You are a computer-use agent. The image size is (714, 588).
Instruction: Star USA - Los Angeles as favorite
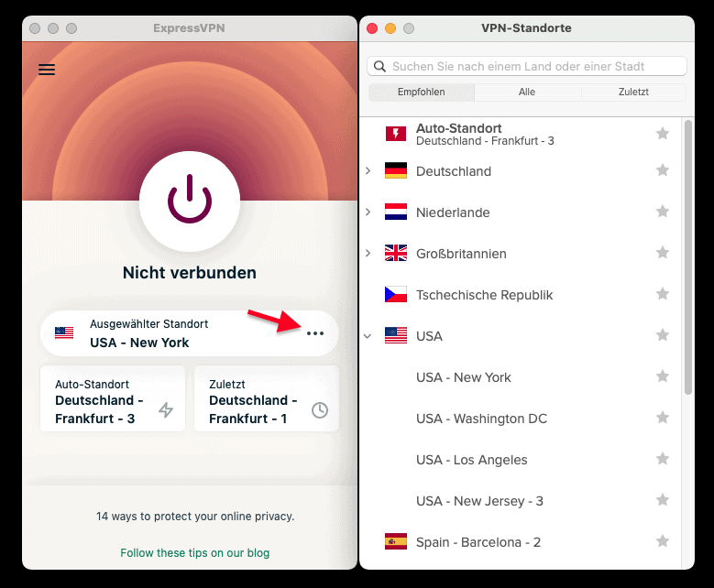[x=663, y=458]
